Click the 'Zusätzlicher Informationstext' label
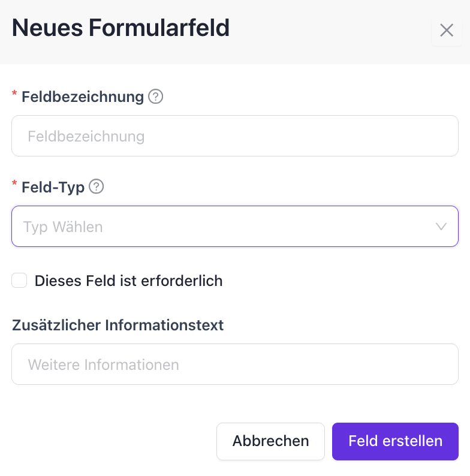The height and width of the screenshot is (476, 470). click(117, 325)
